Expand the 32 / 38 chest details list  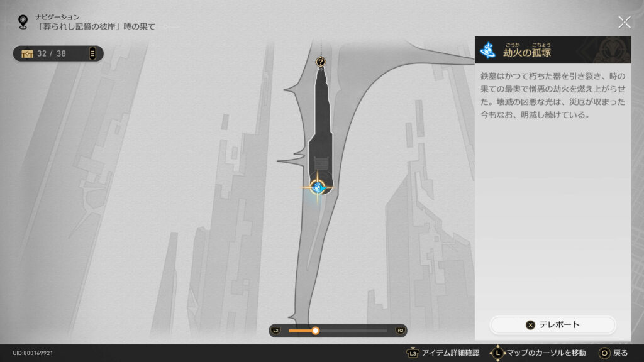[92, 53]
